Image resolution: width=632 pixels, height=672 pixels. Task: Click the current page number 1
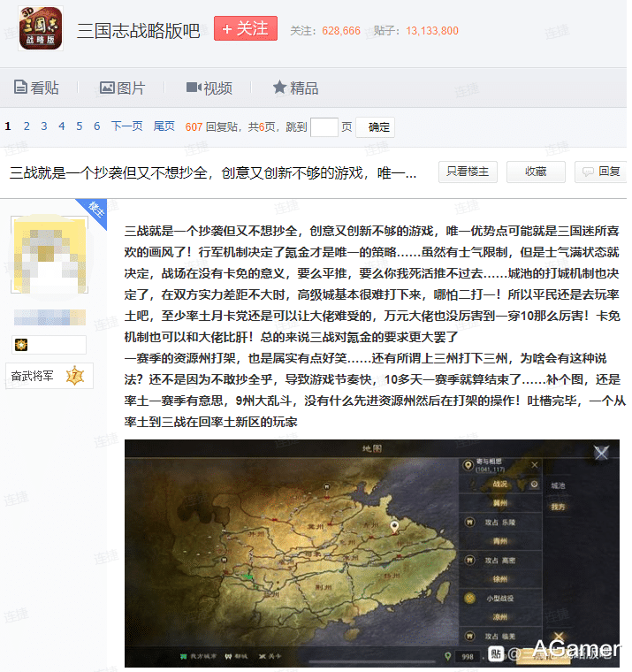pos(8,126)
